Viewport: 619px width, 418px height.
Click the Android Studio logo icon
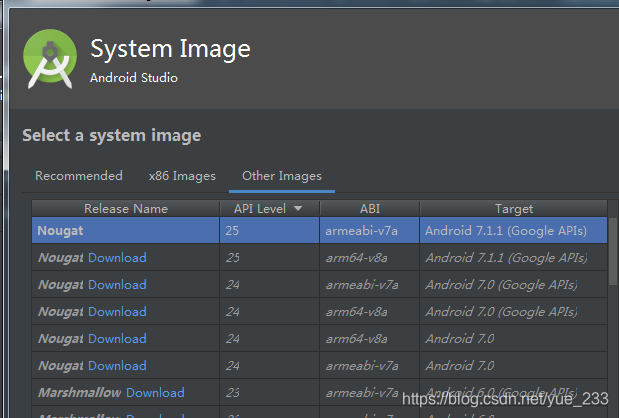pyautogui.click(x=50, y=58)
